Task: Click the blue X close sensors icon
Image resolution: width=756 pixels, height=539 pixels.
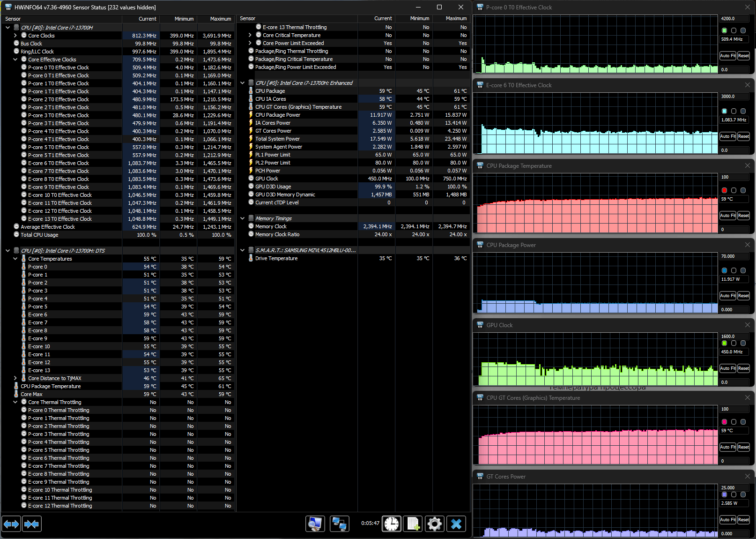Action: tap(456, 524)
